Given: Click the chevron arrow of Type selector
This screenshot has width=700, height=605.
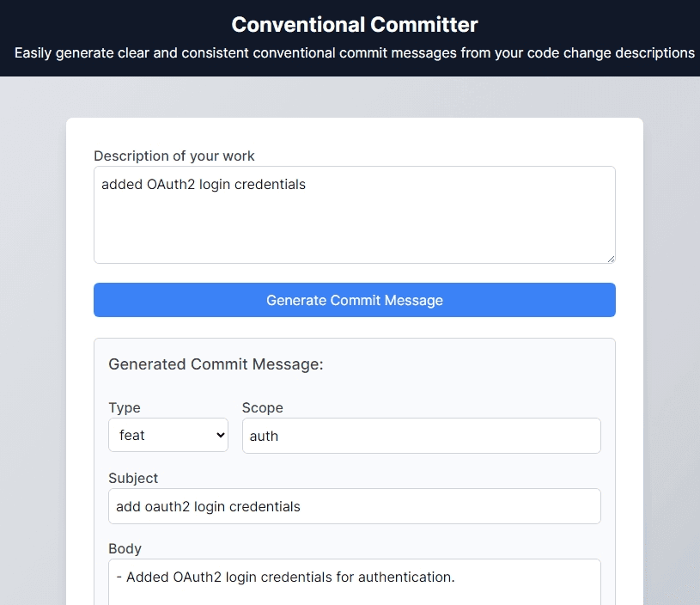Looking at the screenshot, I should pos(220,436).
